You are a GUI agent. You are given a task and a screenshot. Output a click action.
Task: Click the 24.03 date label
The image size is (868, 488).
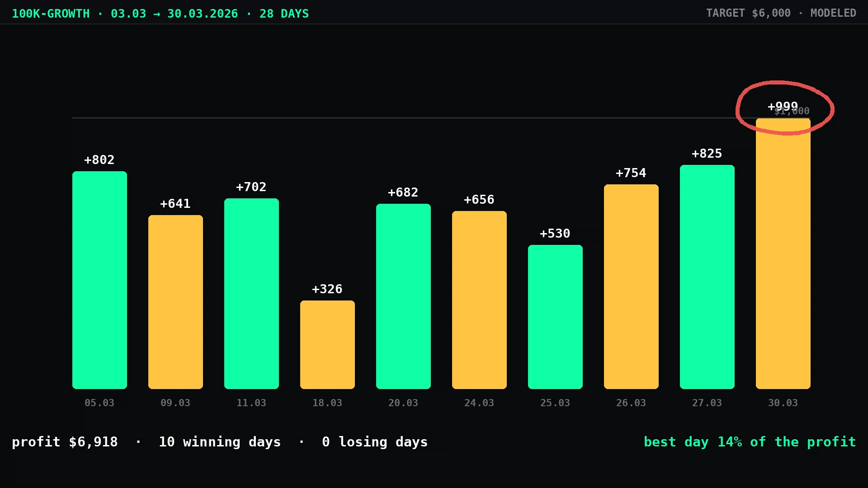pos(479,403)
